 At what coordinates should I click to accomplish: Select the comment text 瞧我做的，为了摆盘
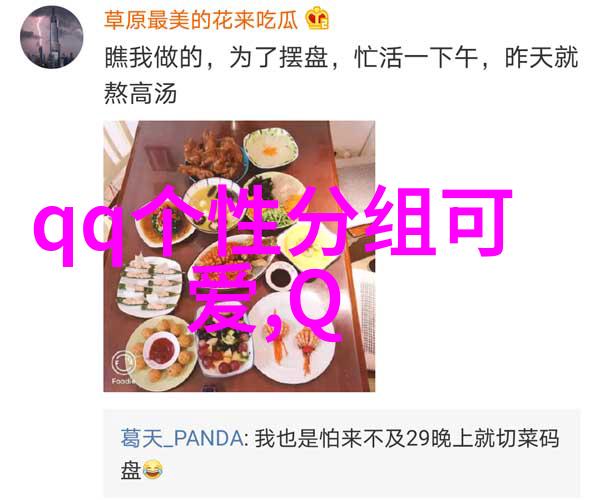tap(216, 58)
